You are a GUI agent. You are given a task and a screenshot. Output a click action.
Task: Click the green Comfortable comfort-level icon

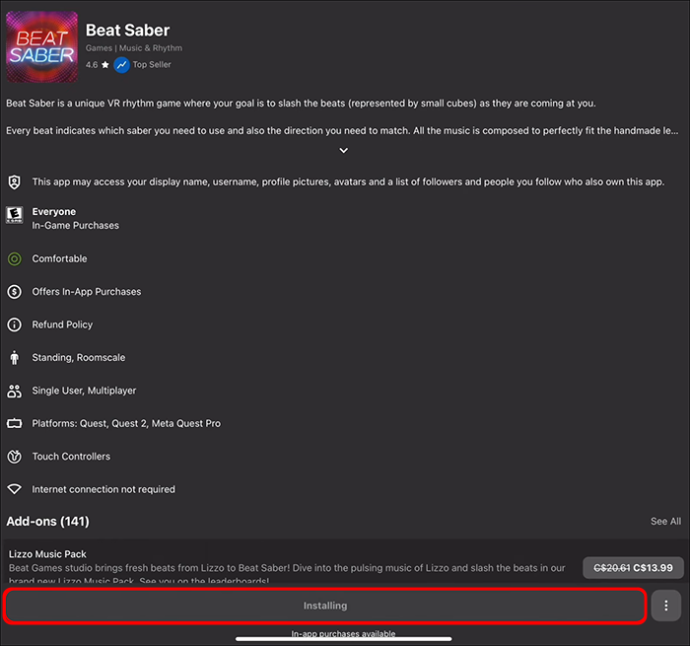point(15,259)
